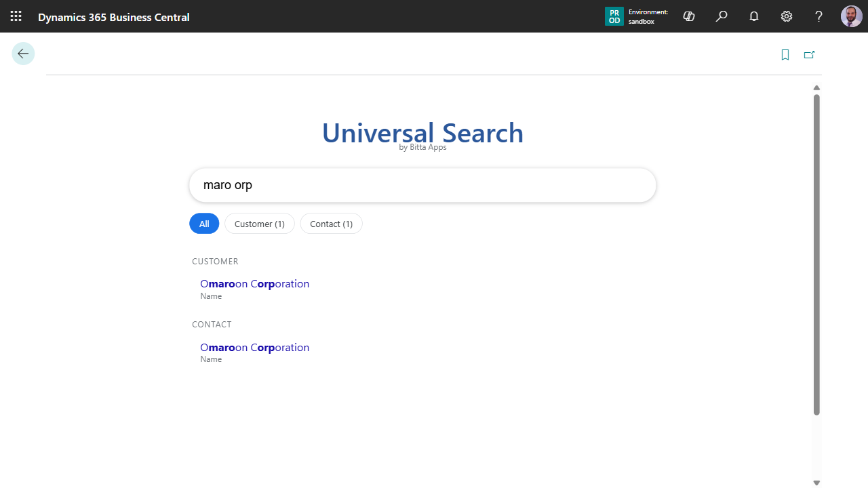Open the help question mark icon
This screenshot has width=868, height=488.
point(819,16)
